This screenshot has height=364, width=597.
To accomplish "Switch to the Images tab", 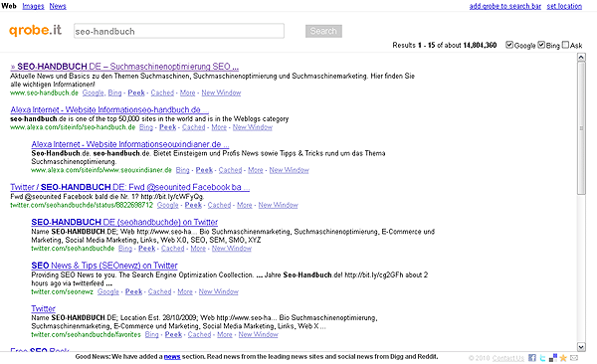I will tap(33, 6).
